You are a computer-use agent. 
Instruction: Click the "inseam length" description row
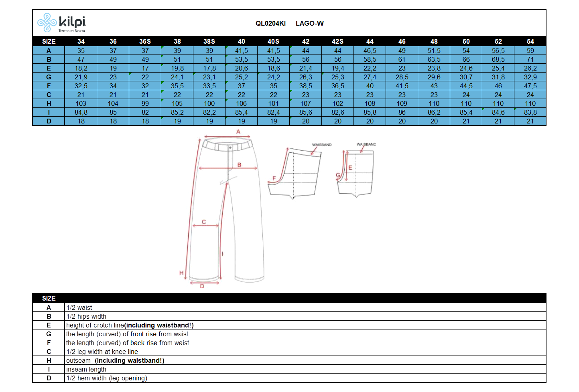86,369
